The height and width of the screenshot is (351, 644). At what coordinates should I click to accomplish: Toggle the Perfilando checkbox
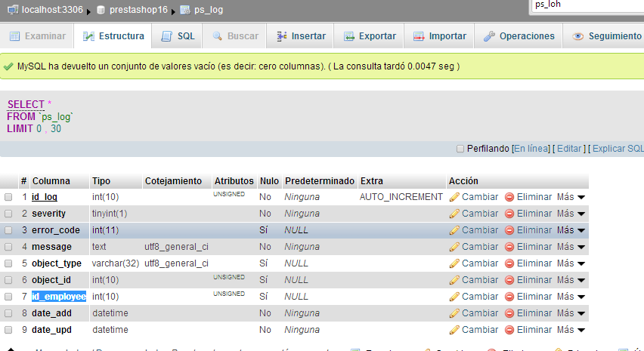(460, 149)
